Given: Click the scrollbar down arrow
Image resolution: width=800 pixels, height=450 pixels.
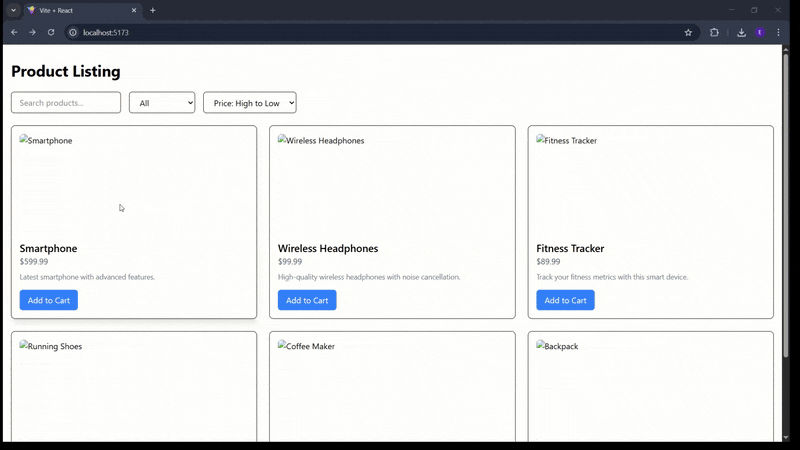Looking at the screenshot, I should [x=786, y=438].
